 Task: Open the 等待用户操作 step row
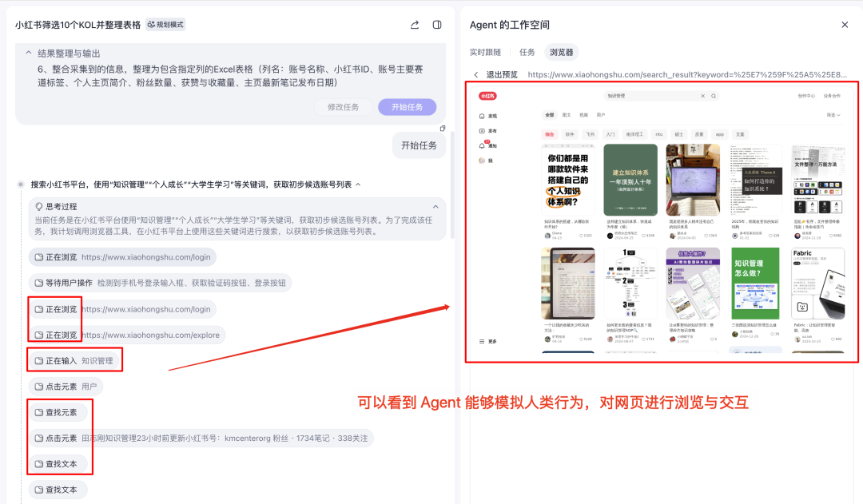pyautogui.click(x=160, y=283)
